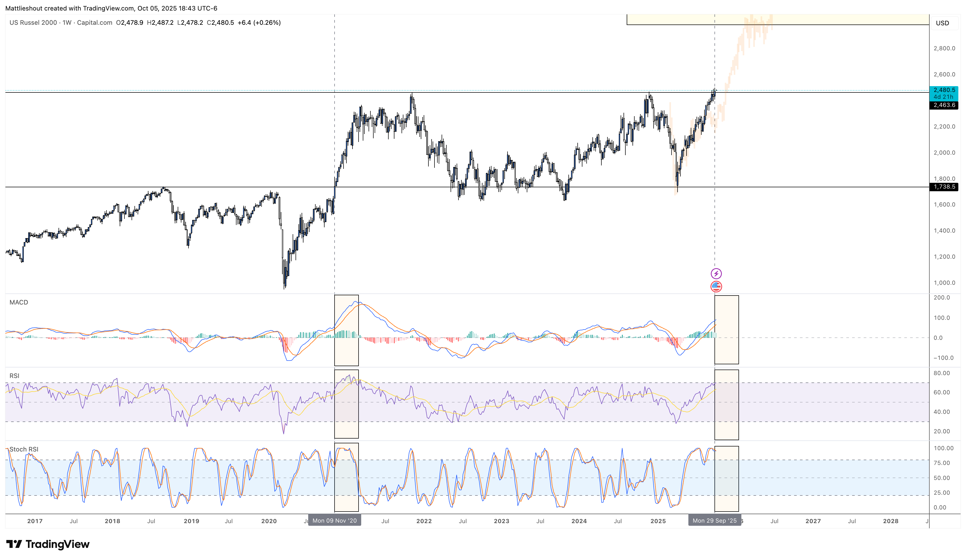Click the purple lightning bolt event icon

point(716,273)
